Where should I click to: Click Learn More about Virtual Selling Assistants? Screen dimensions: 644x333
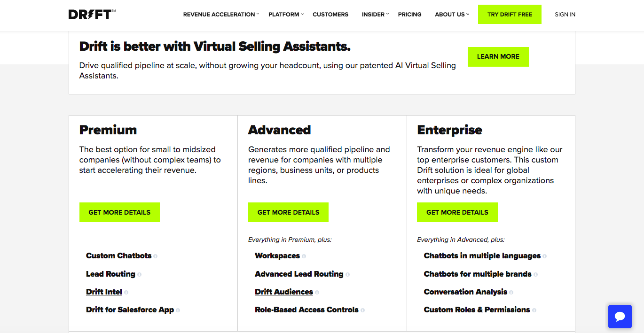pos(498,57)
